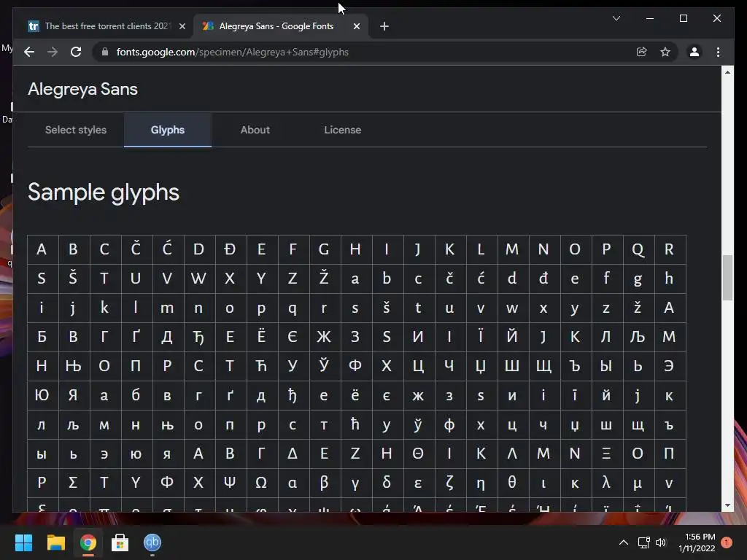Click the browser back arrow

tap(29, 52)
